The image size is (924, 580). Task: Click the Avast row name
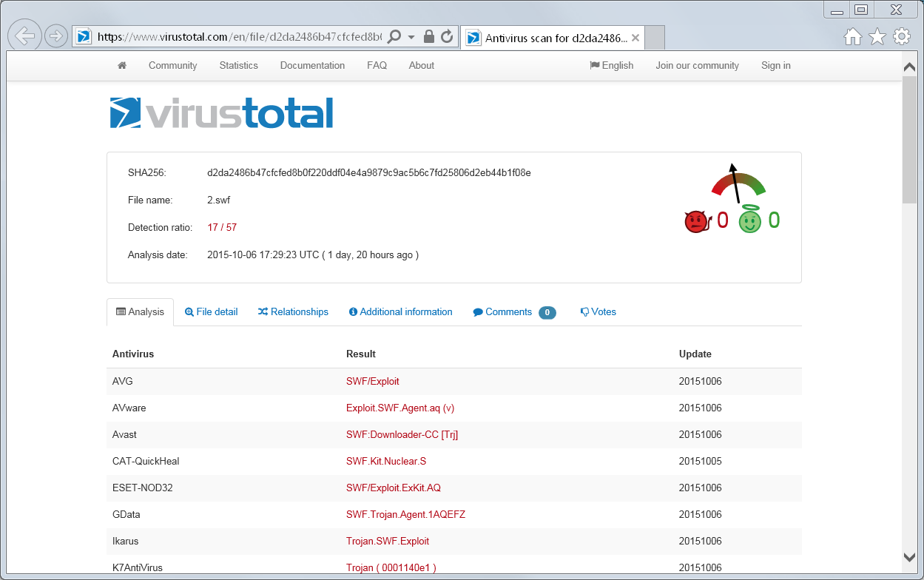pyautogui.click(x=124, y=434)
